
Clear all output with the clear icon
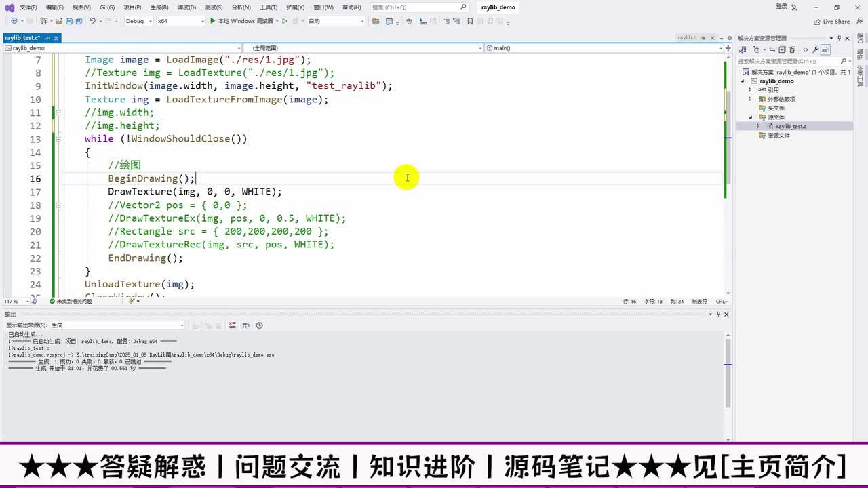point(233,325)
